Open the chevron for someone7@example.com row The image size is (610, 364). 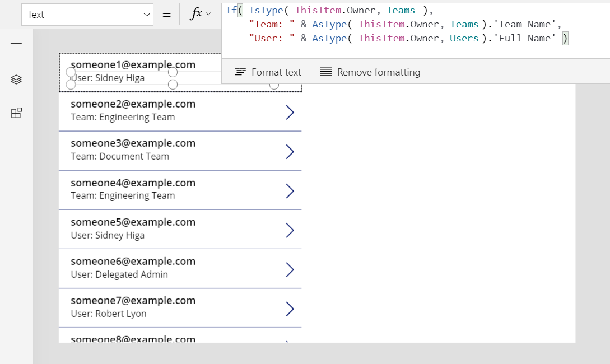click(290, 309)
